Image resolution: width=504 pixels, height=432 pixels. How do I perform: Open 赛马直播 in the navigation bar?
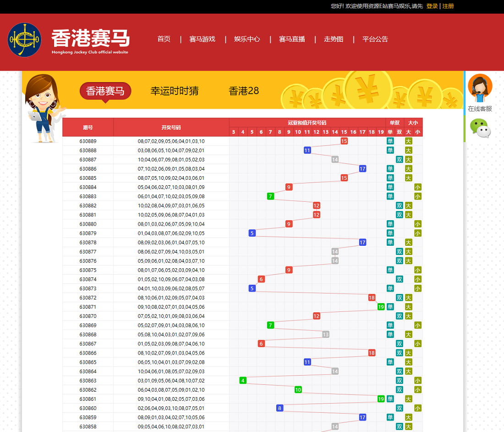point(292,39)
